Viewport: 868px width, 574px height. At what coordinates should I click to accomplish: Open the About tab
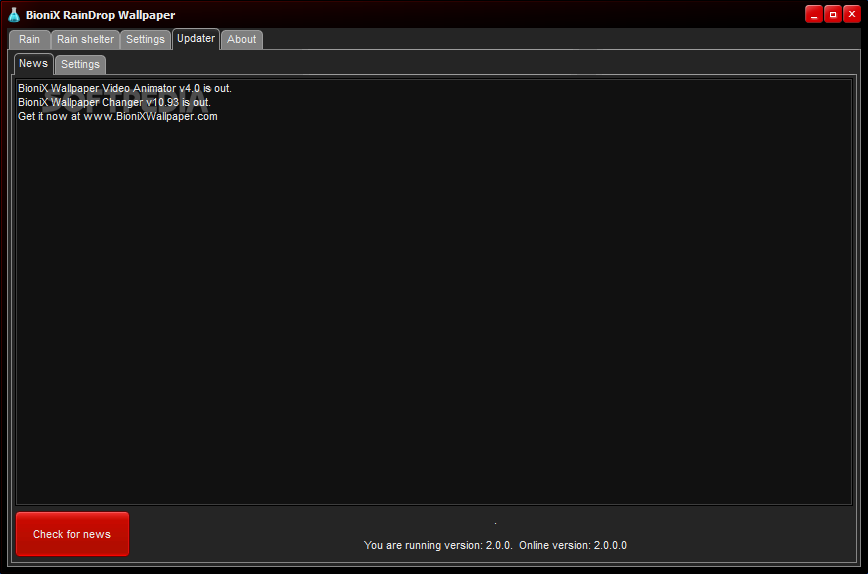coord(241,39)
